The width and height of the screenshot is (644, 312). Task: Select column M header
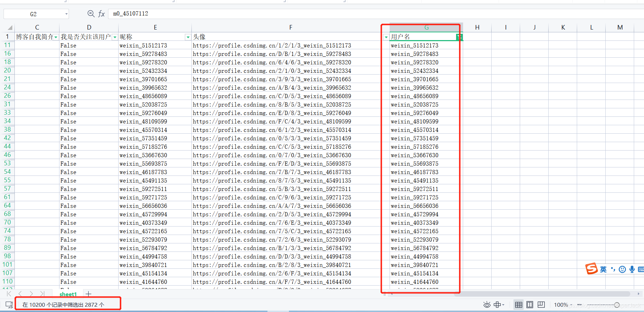(x=620, y=27)
